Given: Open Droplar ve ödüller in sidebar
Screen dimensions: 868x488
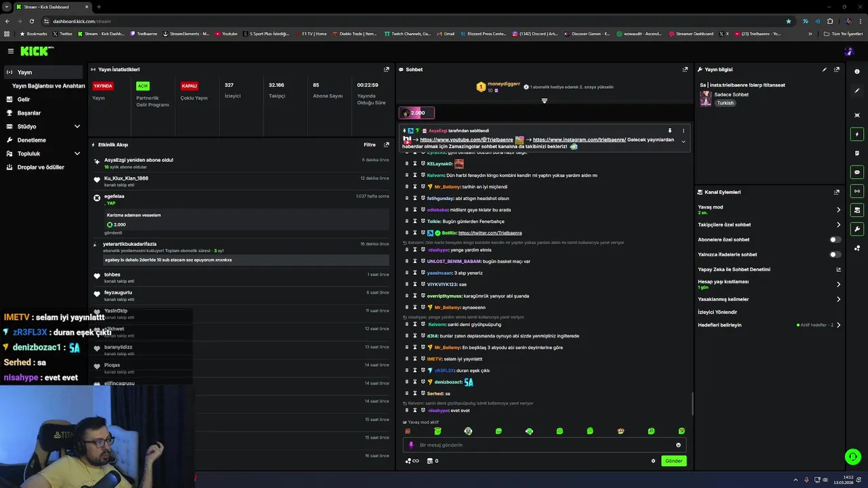Looking at the screenshot, I should pyautogui.click(x=43, y=167).
